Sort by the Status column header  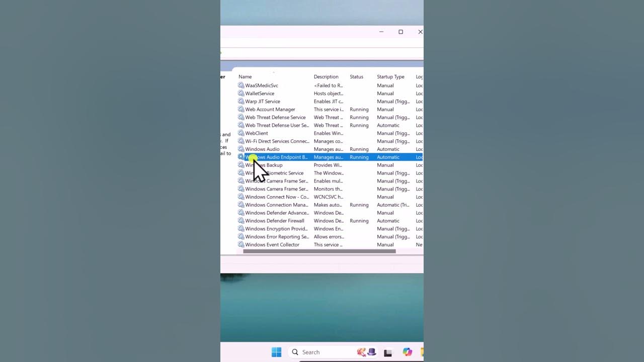[356, 77]
